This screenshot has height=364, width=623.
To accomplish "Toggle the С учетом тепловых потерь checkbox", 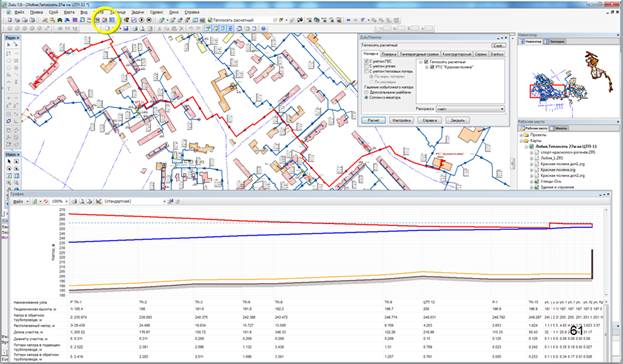I will click(x=367, y=72).
